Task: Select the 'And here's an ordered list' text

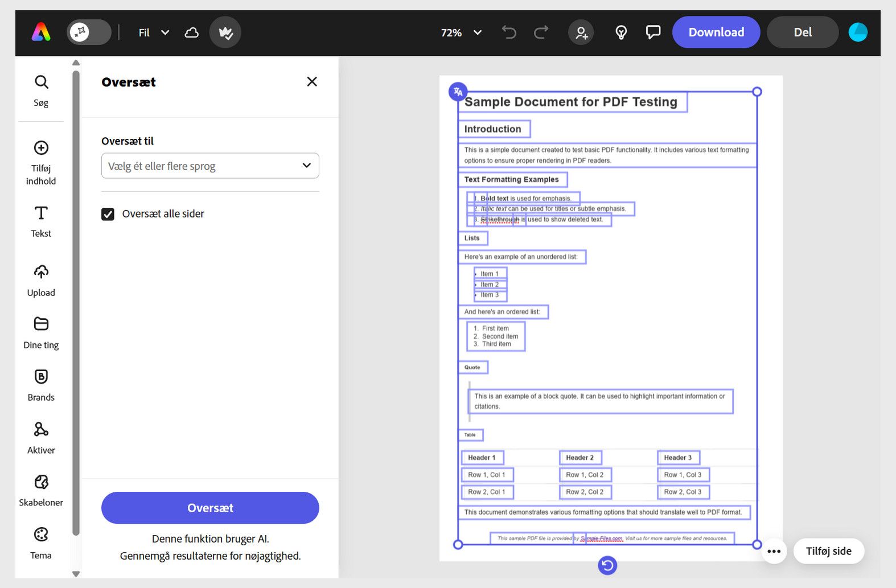Action: click(503, 312)
